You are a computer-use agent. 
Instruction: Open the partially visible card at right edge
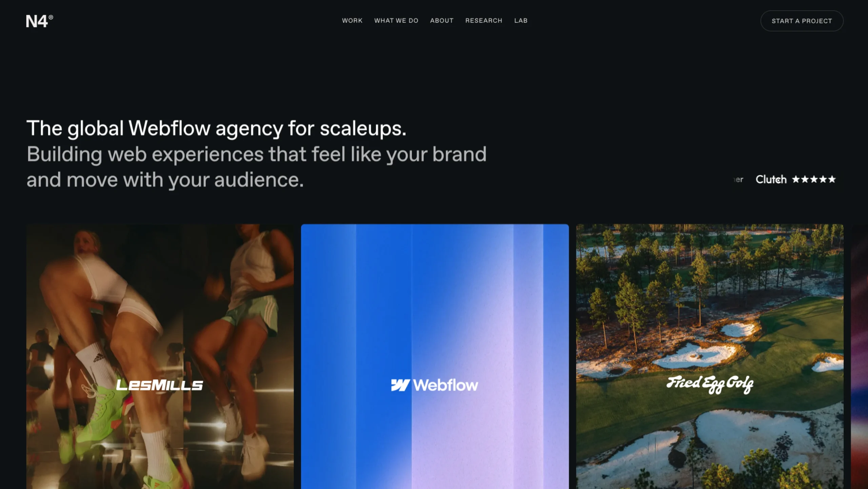859,356
